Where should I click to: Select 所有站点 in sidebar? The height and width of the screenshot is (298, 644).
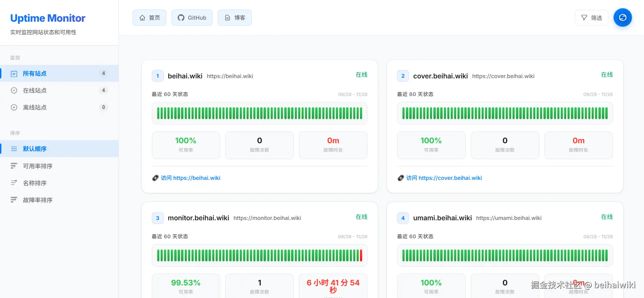[59, 73]
